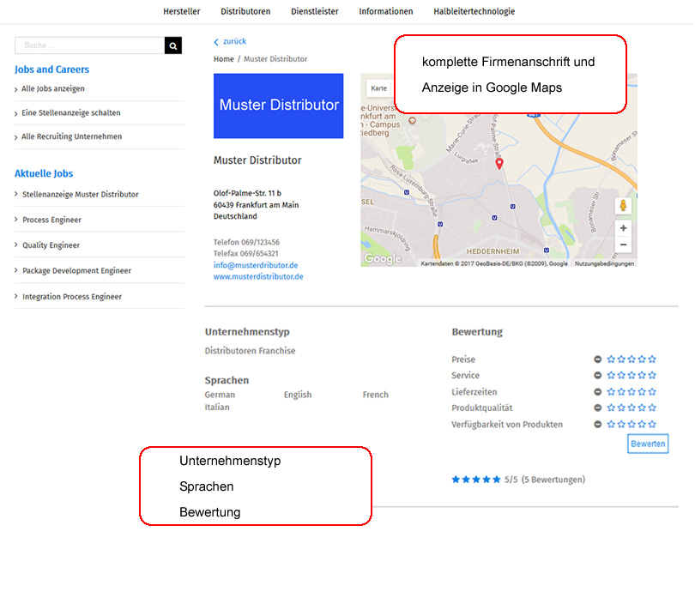Click the Jobs and Careers heading
Screen dimensions: 695x616
tap(51, 69)
